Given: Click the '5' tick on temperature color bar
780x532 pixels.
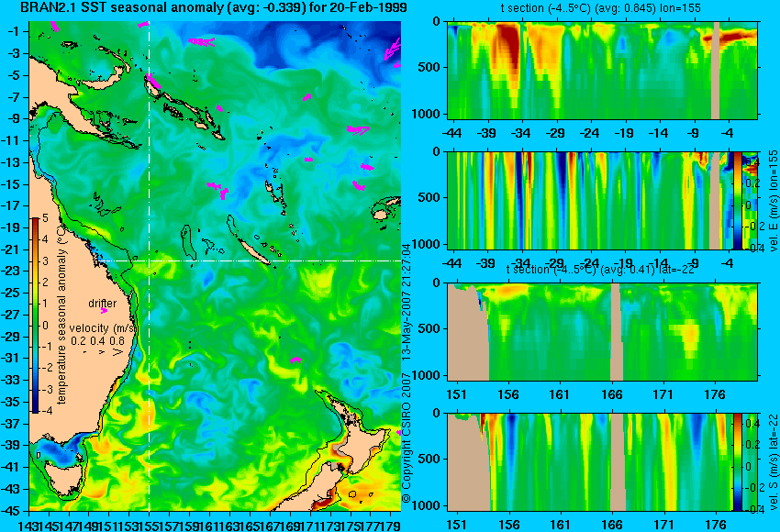Looking at the screenshot, I should [x=45, y=217].
